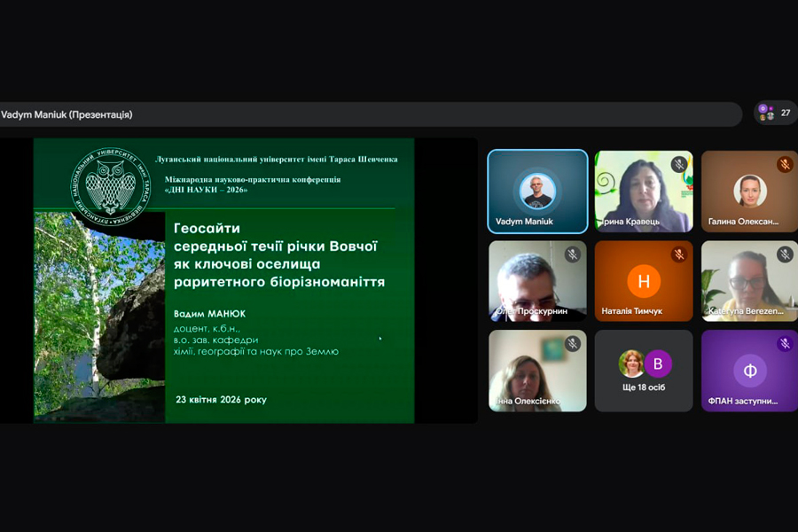Click Галина Олексан... round profile photo
This screenshot has width=798, height=532.
pos(749,191)
